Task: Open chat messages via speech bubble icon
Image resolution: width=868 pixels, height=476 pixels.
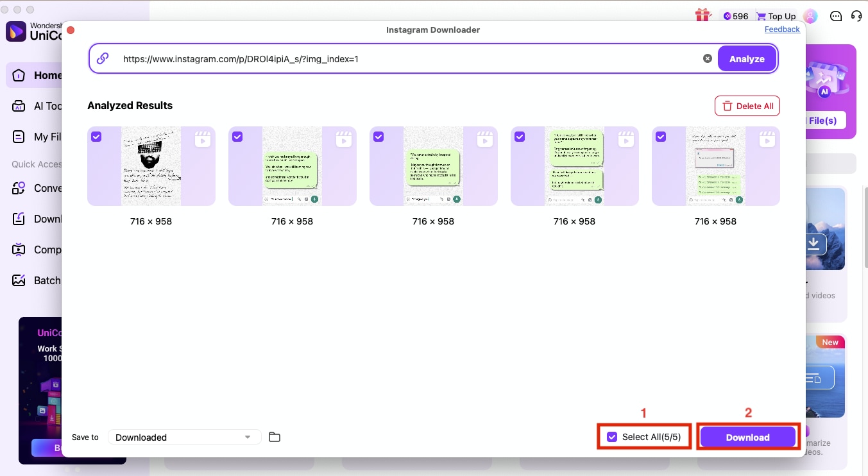Action: [x=835, y=15]
